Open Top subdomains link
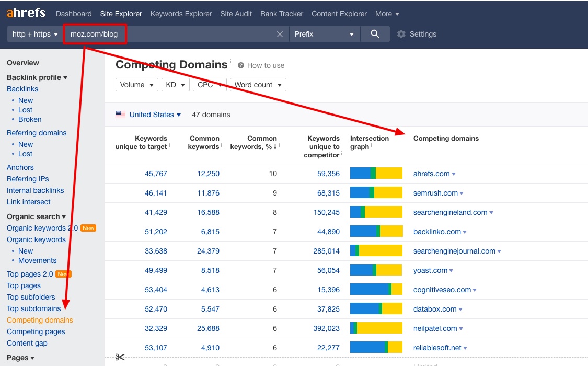588x366 pixels. (x=34, y=308)
